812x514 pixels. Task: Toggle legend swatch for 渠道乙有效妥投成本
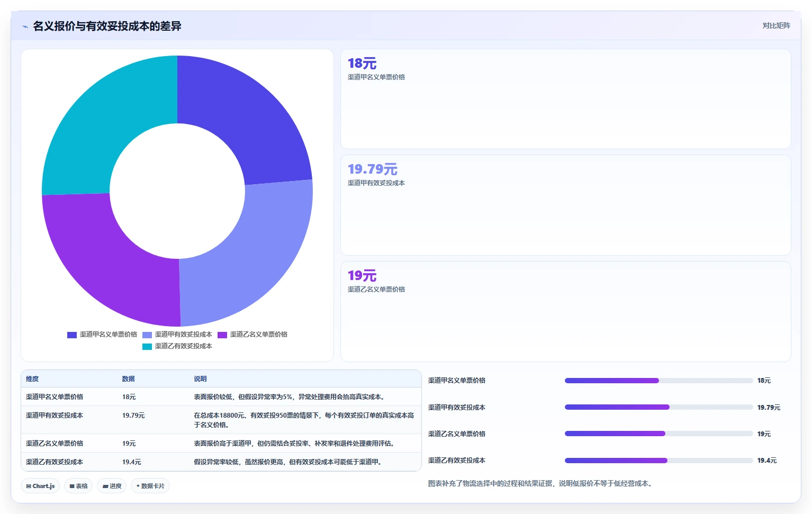(x=147, y=346)
